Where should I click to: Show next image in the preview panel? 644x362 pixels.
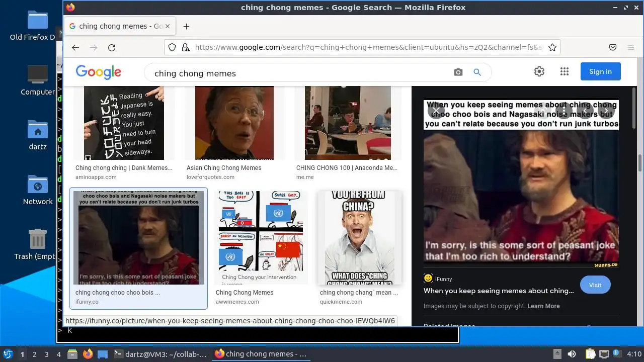click(x=606, y=111)
